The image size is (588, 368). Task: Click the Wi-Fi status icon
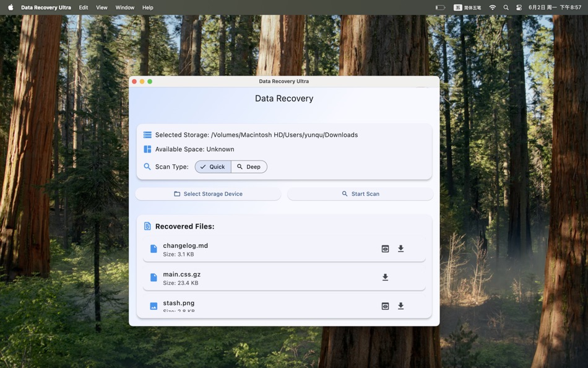[x=493, y=7]
